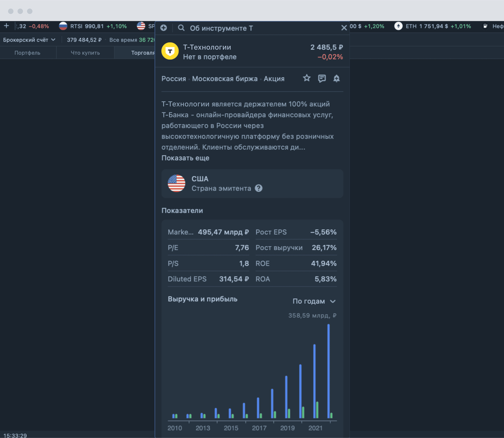504x438 pixels.
Task: Open comments via the chat icon
Action: (x=322, y=79)
